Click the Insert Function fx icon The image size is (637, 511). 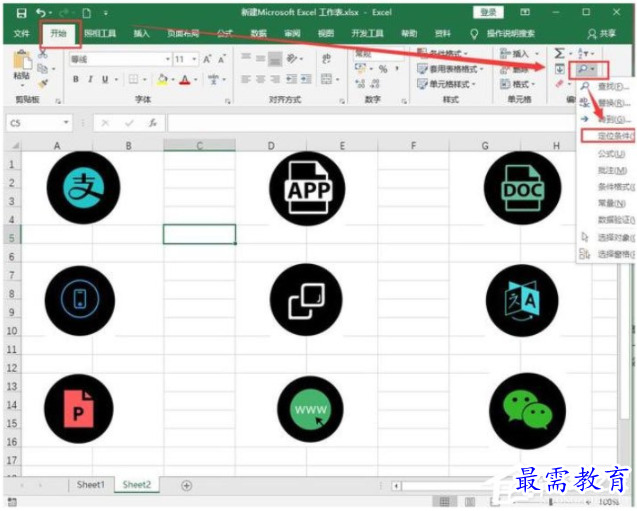(153, 123)
